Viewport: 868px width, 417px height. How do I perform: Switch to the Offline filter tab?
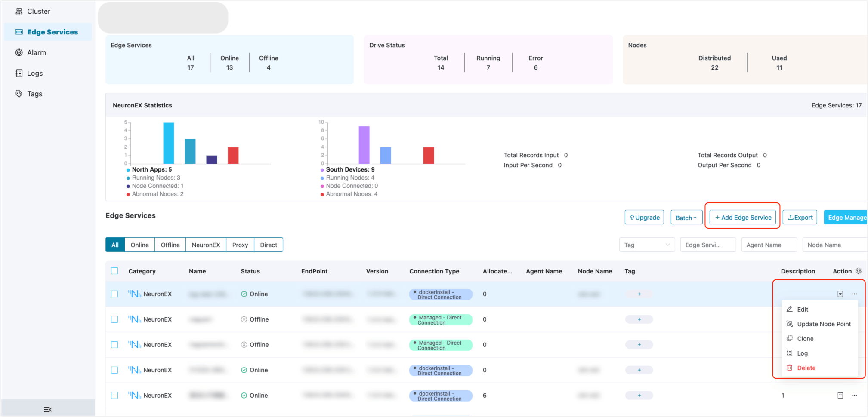pos(170,245)
